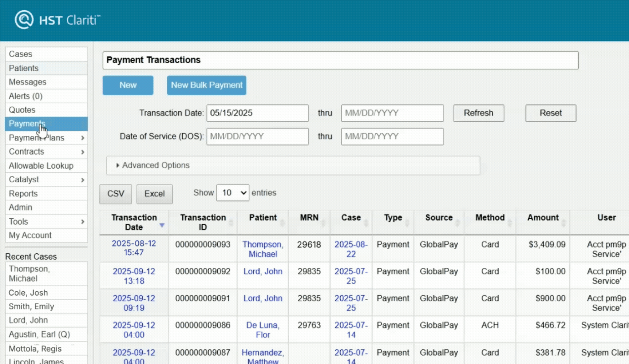Open recent case Smith, Emily

tap(46, 306)
